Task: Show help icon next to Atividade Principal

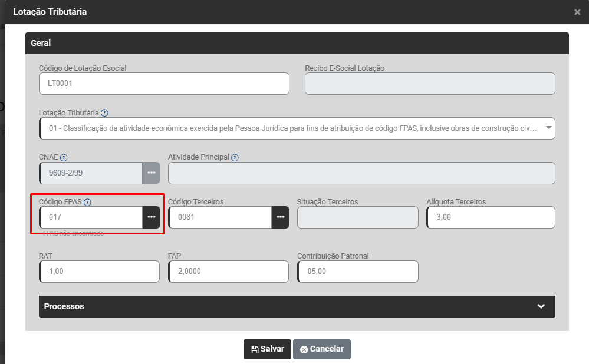Action: pos(235,158)
